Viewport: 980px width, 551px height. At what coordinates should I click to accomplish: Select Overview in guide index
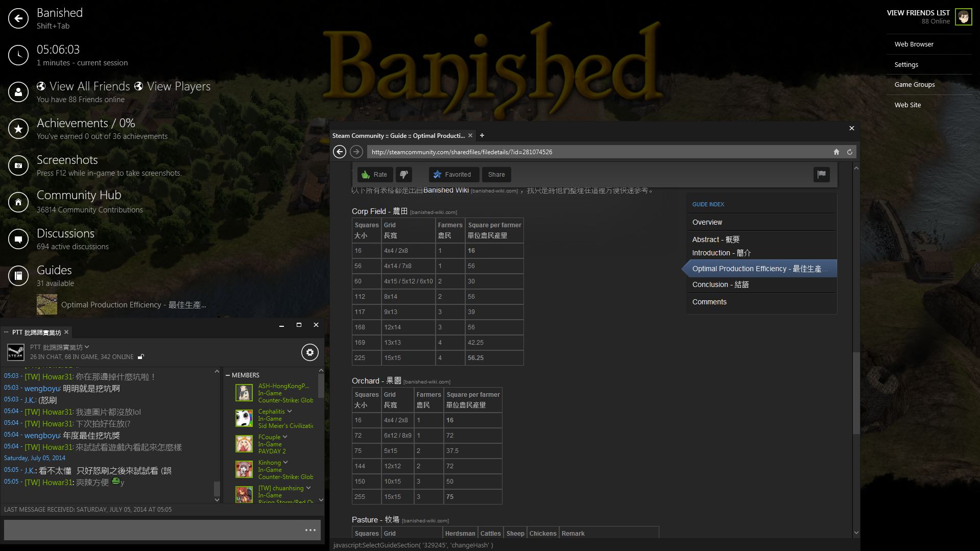click(707, 222)
